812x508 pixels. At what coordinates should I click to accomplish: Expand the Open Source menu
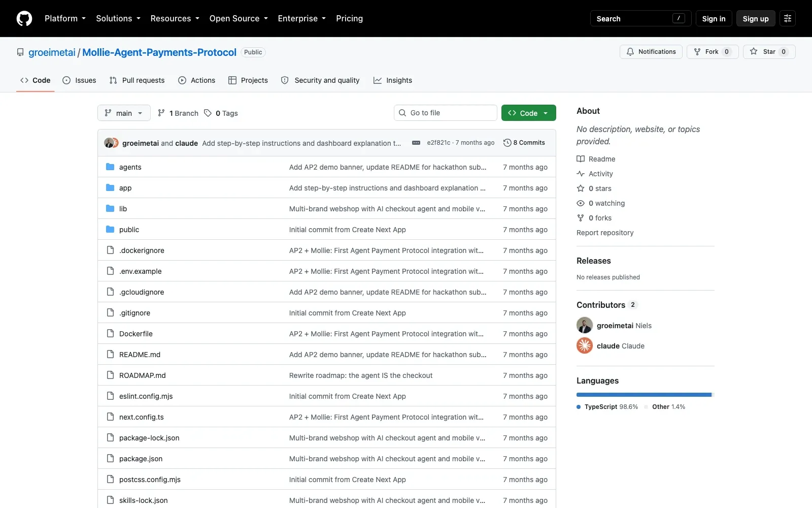239,18
